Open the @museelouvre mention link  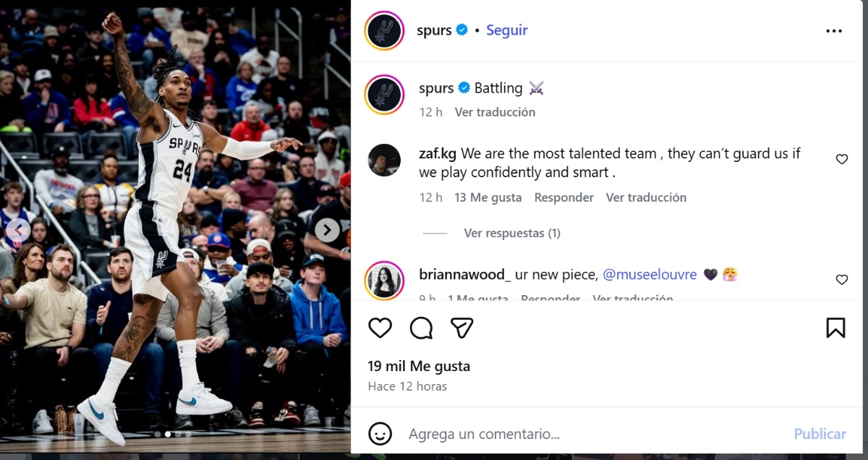[x=650, y=275]
